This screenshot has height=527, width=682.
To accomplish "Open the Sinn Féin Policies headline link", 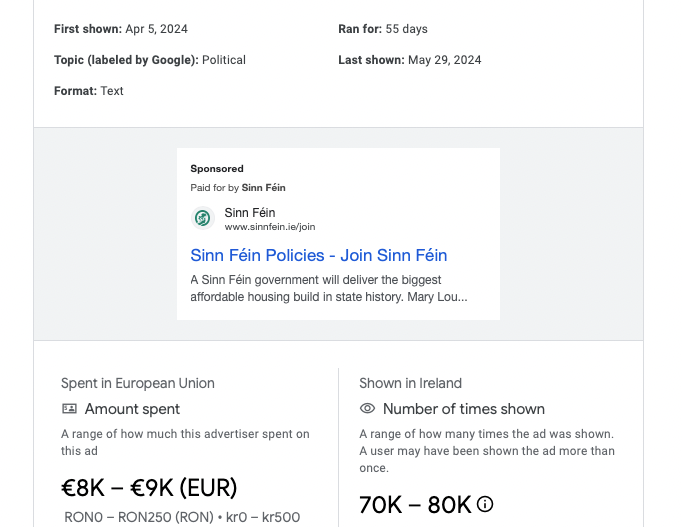I will [x=318, y=255].
